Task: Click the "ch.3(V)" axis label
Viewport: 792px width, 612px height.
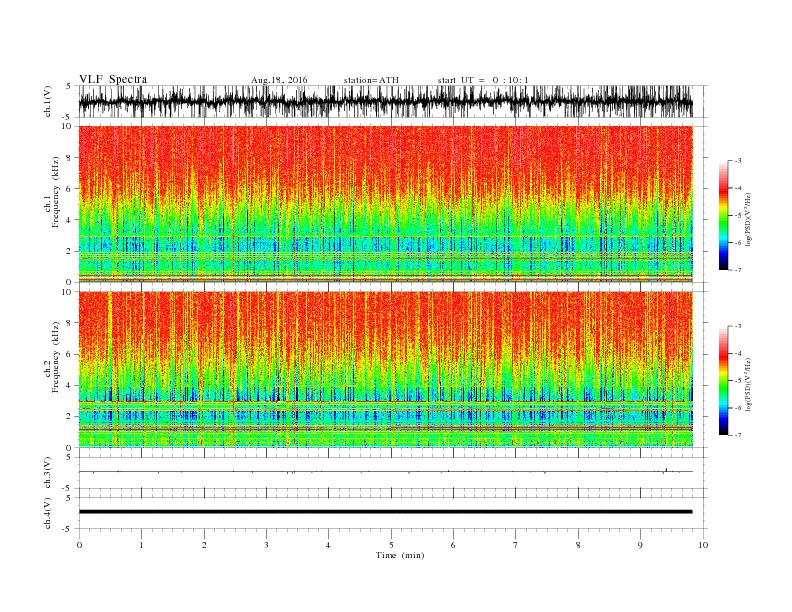Action: [x=48, y=473]
